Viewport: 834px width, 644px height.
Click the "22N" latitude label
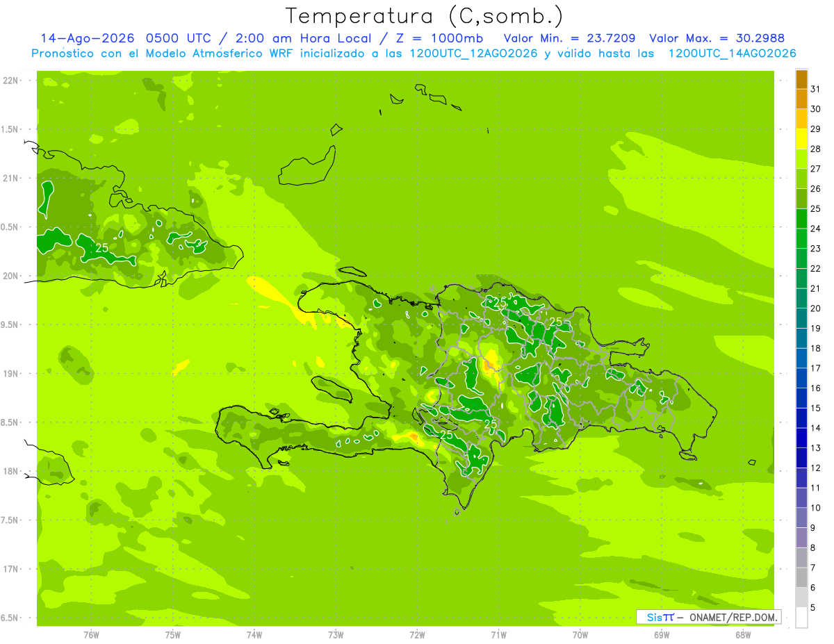point(10,81)
